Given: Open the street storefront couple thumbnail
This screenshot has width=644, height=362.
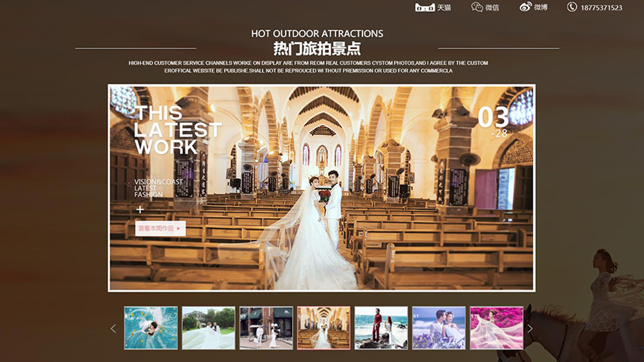Looking at the screenshot, I should click(266, 328).
